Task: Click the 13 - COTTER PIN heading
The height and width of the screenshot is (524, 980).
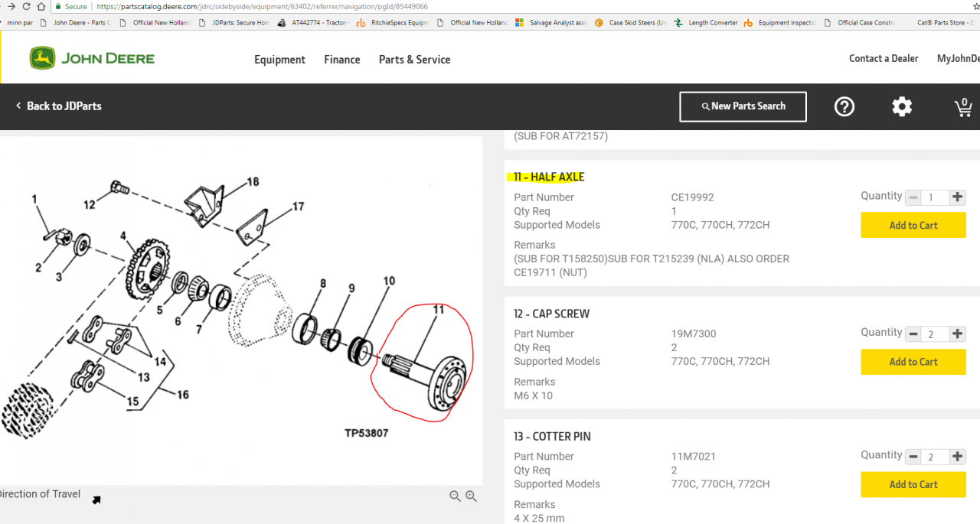Action: tap(552, 437)
